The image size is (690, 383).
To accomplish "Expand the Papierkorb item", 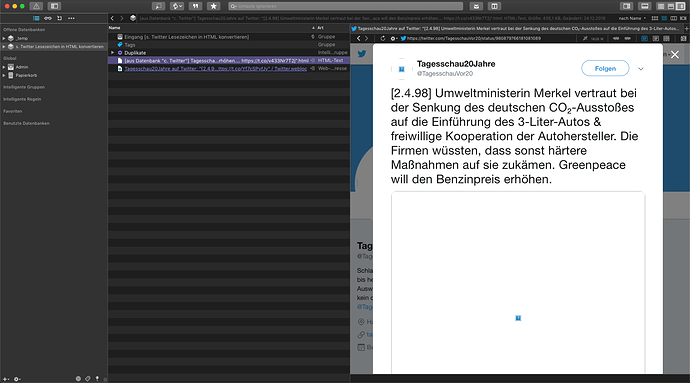I will point(4,75).
